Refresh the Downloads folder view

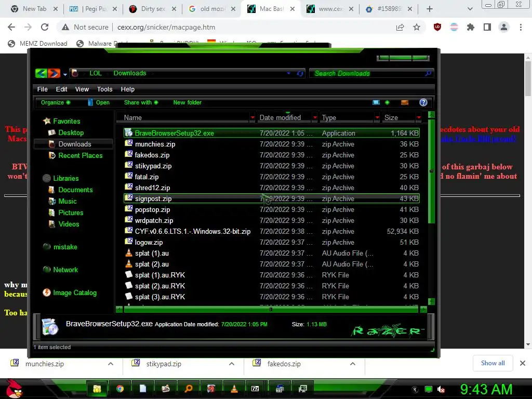300,73
